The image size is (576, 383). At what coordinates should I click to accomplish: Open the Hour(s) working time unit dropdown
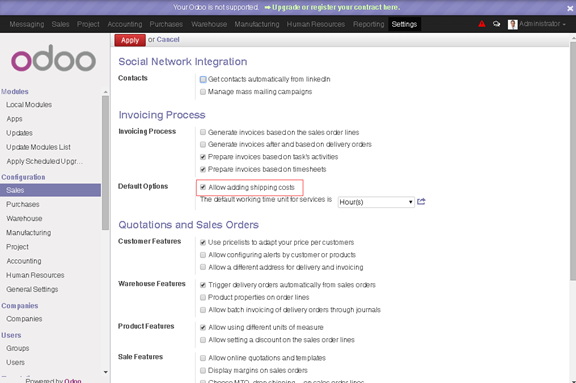[x=376, y=202]
